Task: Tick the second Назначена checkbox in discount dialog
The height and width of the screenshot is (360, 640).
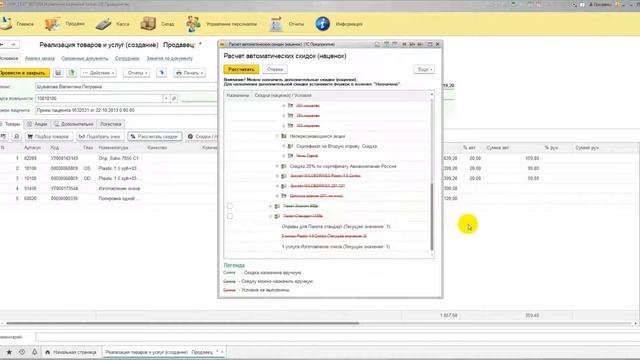Action: 230,216
